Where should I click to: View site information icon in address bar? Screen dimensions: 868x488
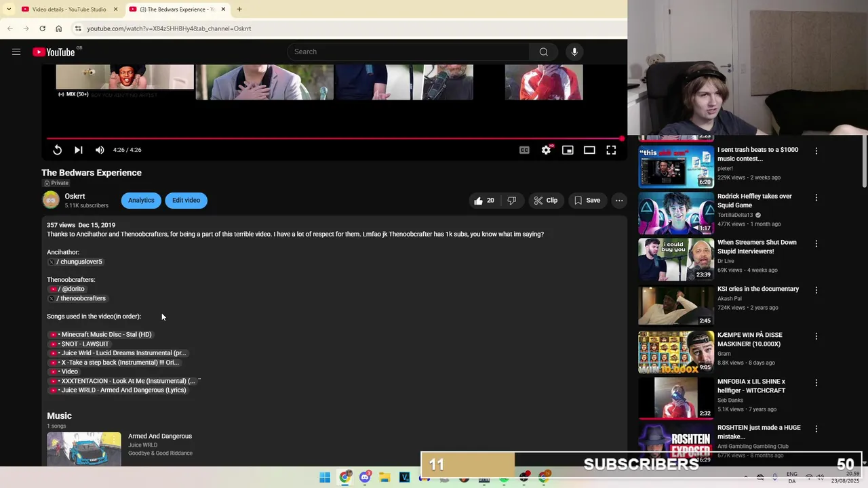click(x=78, y=28)
